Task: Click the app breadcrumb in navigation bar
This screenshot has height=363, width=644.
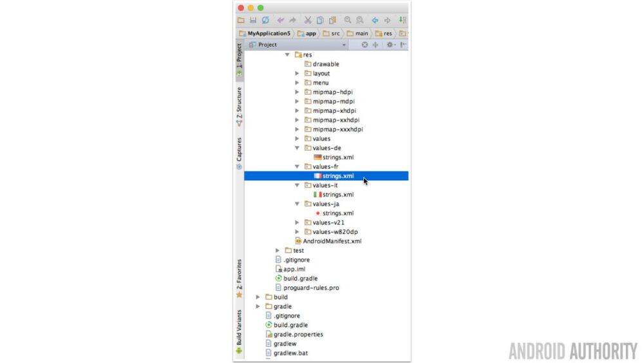Action: pos(307,34)
